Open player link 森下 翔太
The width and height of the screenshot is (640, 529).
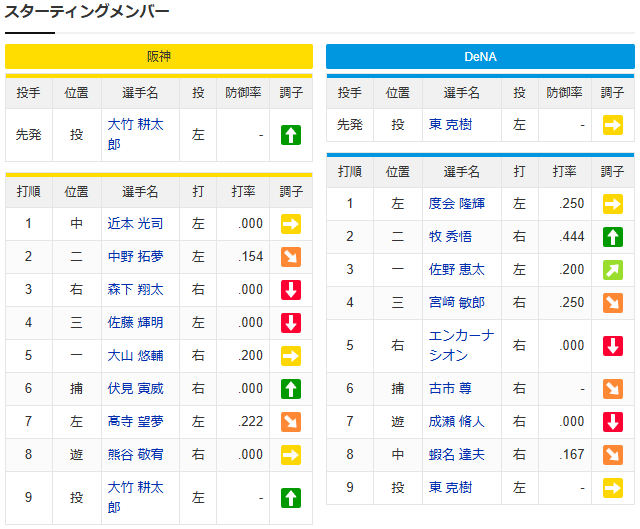point(135,290)
